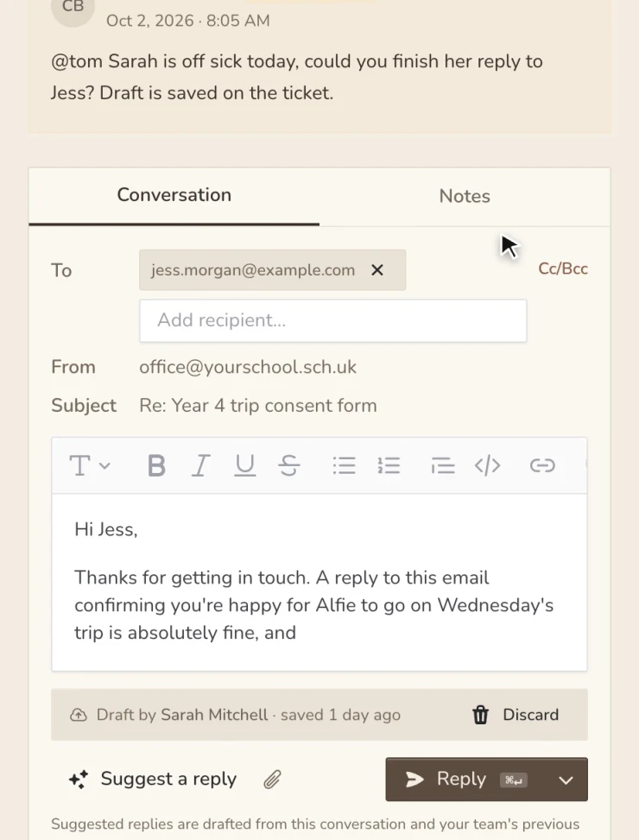Screen dimensions: 639x840
Task: Open Cc/Bcc fields
Action: pyautogui.click(x=563, y=268)
